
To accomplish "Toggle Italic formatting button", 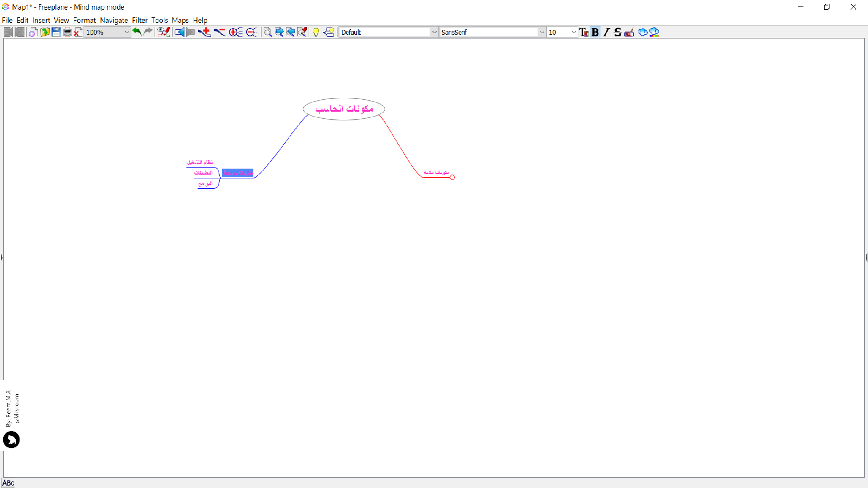I will click(607, 32).
